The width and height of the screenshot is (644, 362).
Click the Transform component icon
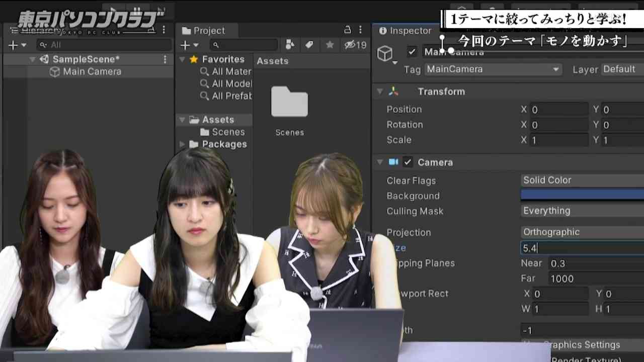pyautogui.click(x=393, y=92)
